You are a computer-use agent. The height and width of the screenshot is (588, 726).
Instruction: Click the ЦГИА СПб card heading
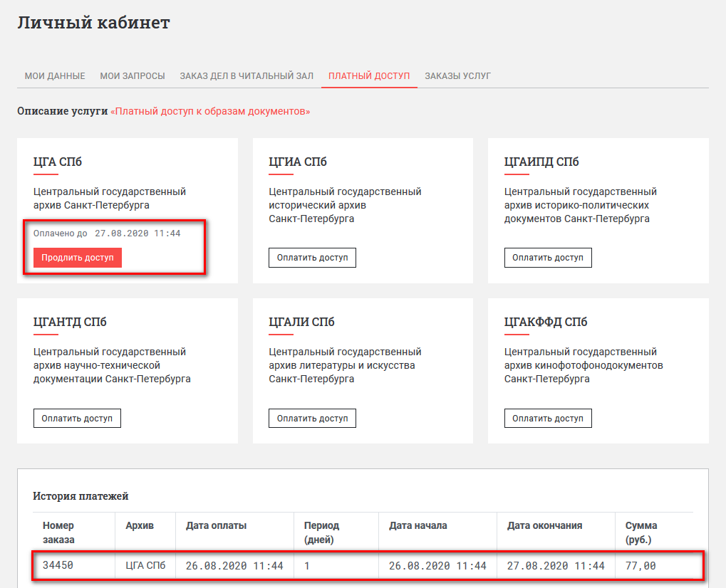tap(298, 162)
